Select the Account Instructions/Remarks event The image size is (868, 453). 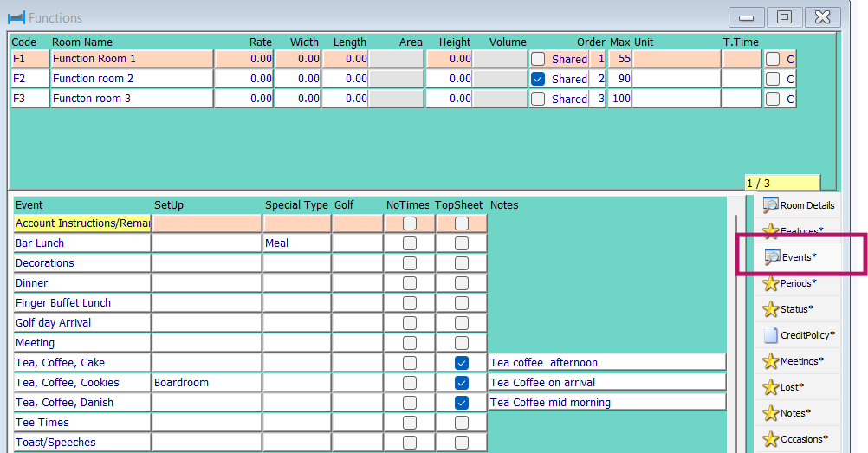82,223
